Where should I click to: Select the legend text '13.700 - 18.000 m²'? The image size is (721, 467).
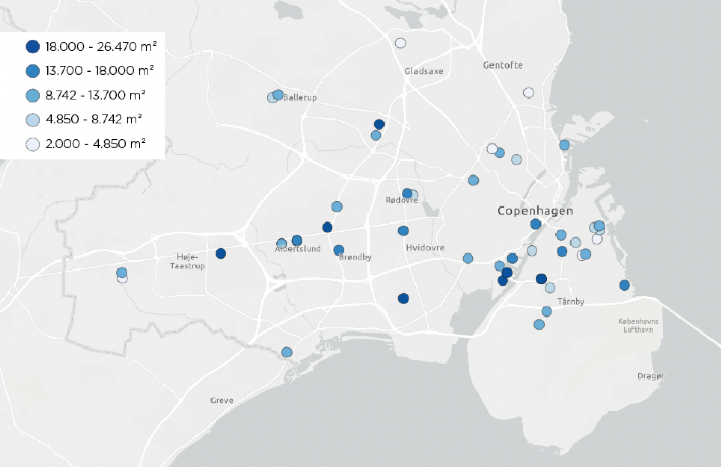99,71
